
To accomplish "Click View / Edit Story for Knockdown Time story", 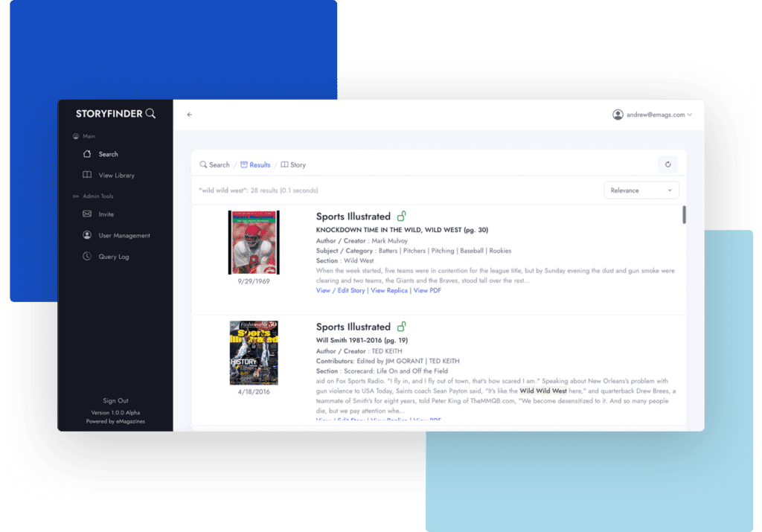I will (x=340, y=290).
